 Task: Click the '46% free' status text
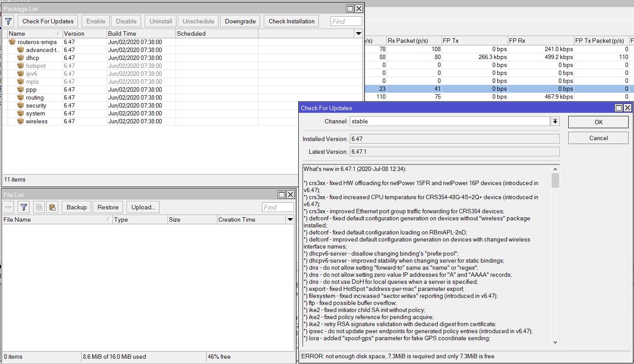219,357
